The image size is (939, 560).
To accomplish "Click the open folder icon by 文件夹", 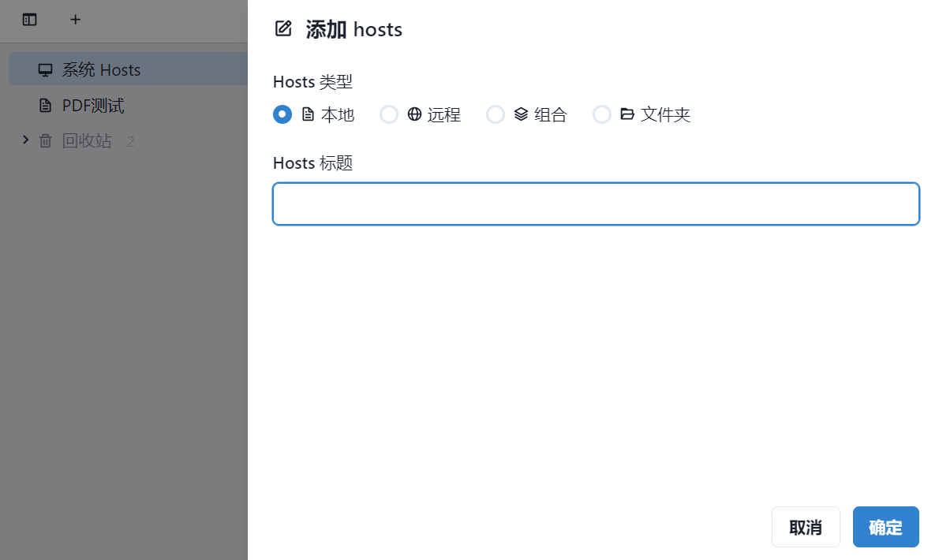I will pyautogui.click(x=627, y=114).
